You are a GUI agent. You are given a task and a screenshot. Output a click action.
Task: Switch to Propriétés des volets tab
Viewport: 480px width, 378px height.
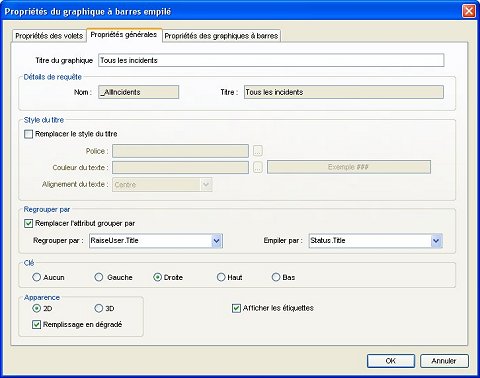tap(49, 36)
